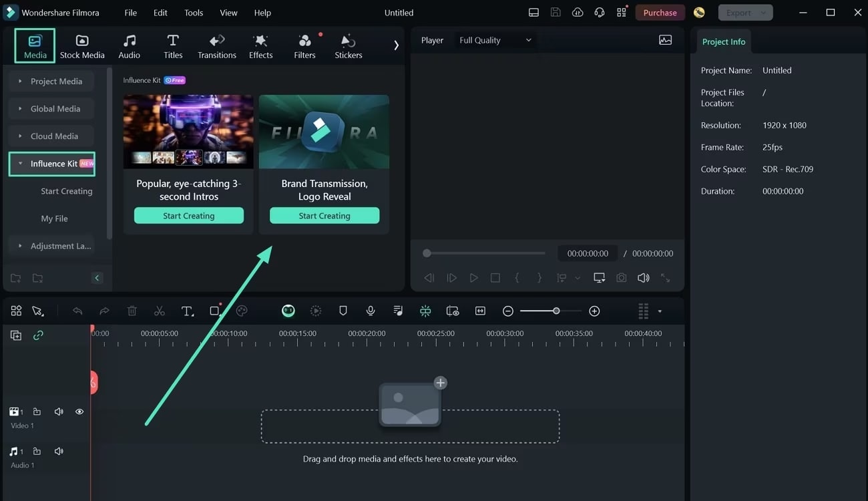Open the Titles tab
This screenshot has height=501, width=868.
point(173,46)
